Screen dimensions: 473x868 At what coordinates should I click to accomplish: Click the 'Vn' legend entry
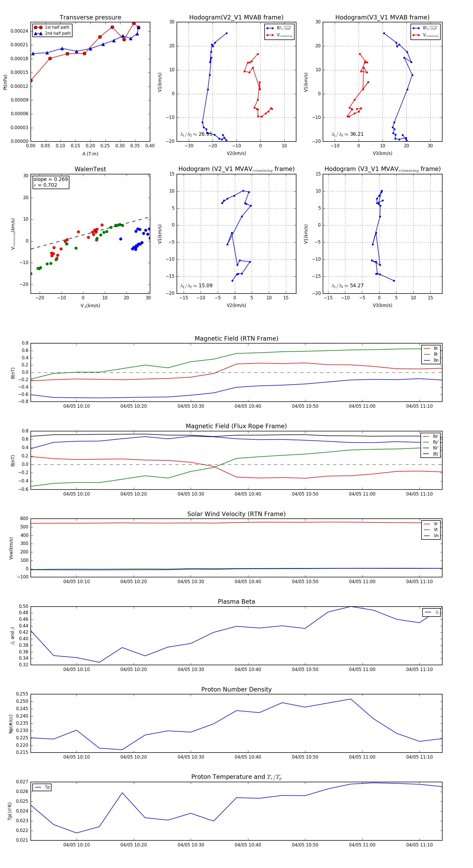431,536
